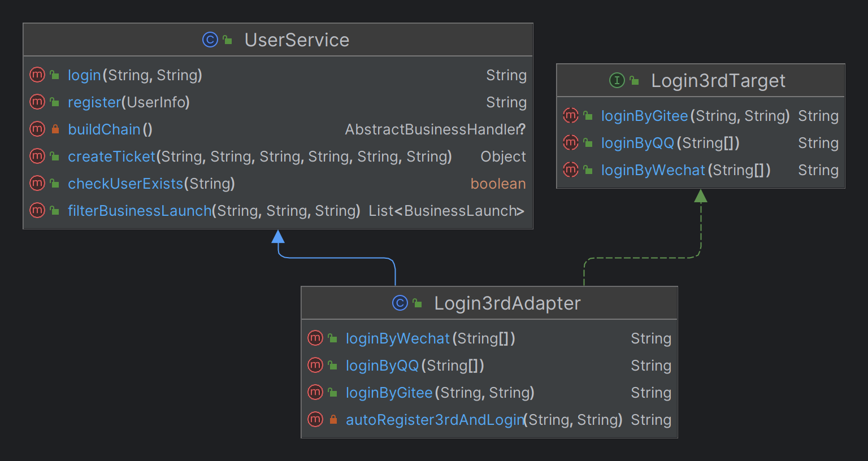Click the method icon beside createTicket
This screenshot has height=461, width=868.
tap(37, 156)
